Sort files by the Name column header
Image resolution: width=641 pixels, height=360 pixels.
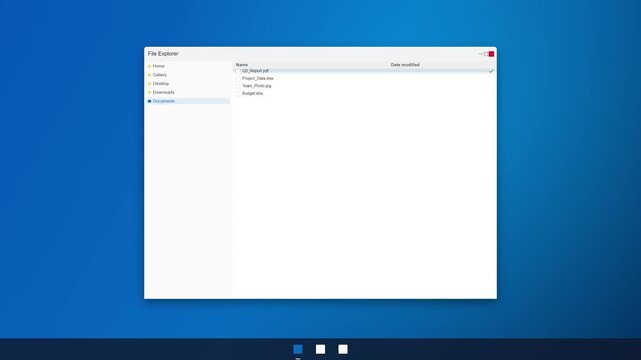[242, 65]
